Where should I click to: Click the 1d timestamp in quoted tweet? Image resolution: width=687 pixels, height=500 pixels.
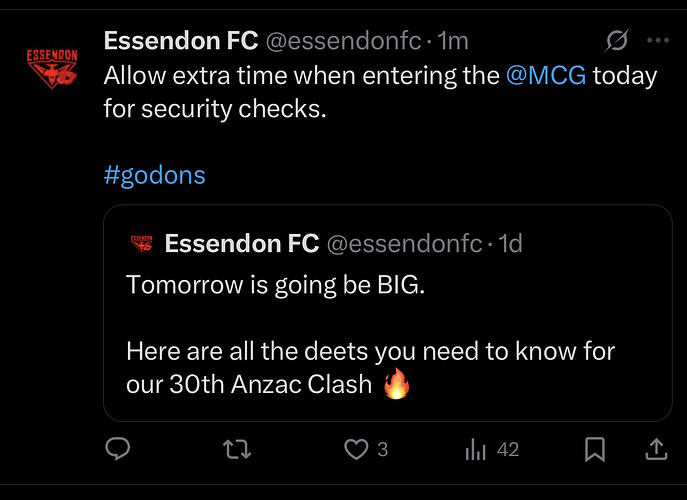(509, 243)
